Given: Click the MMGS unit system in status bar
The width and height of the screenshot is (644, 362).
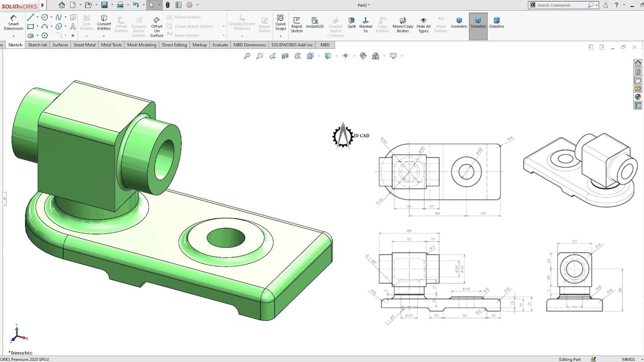Looking at the screenshot, I should click(628, 359).
